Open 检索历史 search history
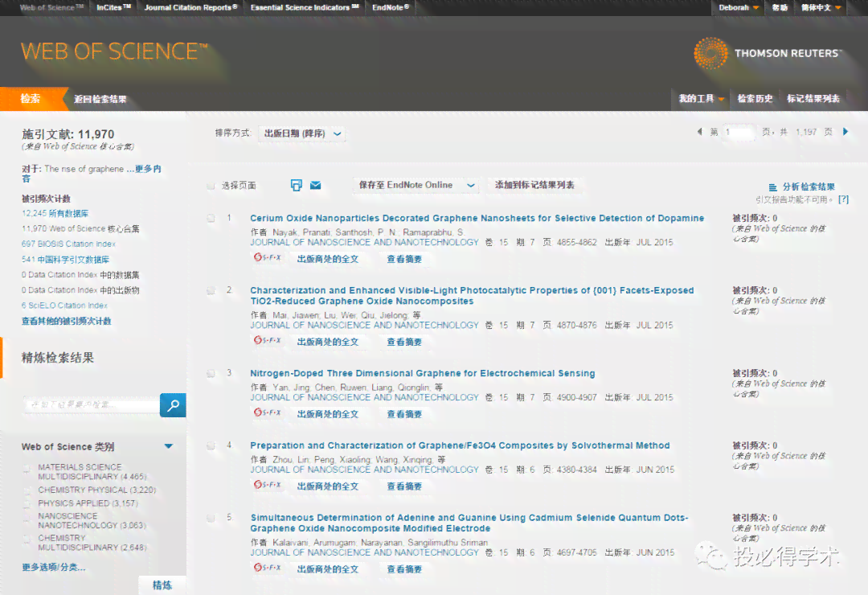Viewport: 868px width, 595px height. pos(755,99)
